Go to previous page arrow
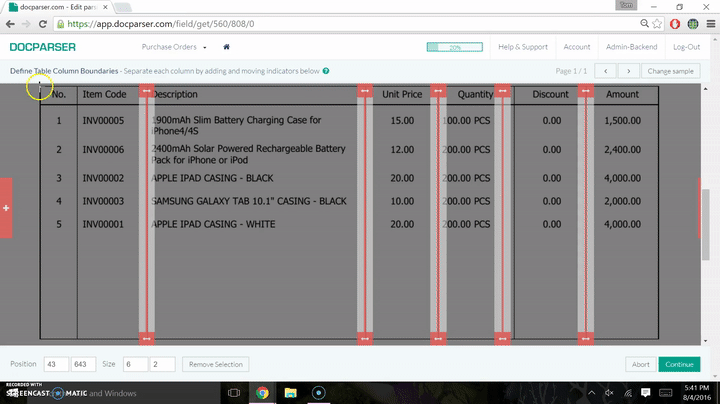This screenshot has width=720, height=404. [605, 71]
